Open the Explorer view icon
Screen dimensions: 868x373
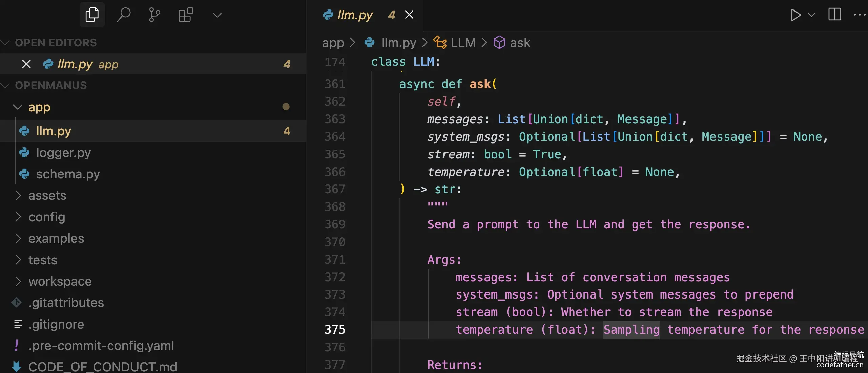(x=92, y=15)
